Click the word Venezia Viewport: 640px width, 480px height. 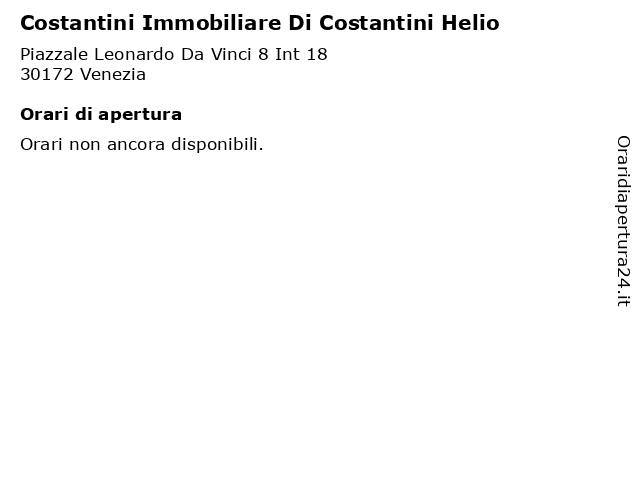coord(113,75)
